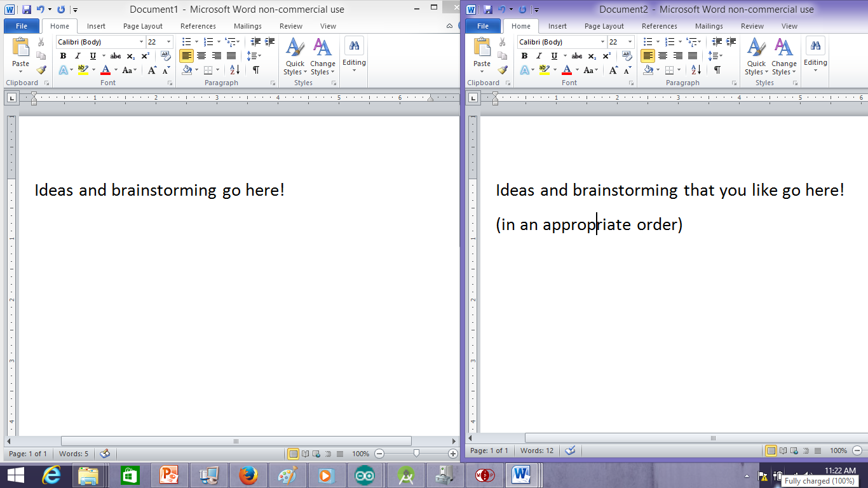This screenshot has height=488, width=868.
Task: Open Quick Styles gallery in Document1
Action: (295, 57)
